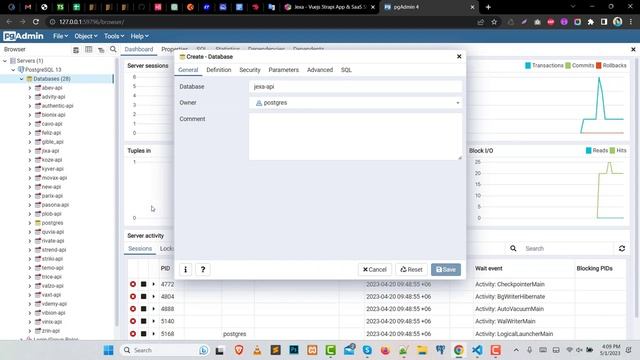Click the Transactions legend color swatch
The image size is (640, 360).
tap(528, 65)
